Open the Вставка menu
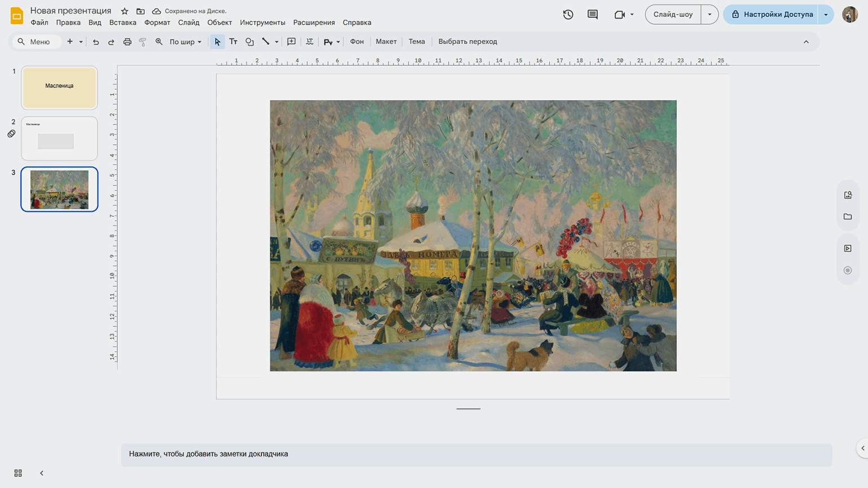The height and width of the screenshot is (488, 868). tap(122, 23)
